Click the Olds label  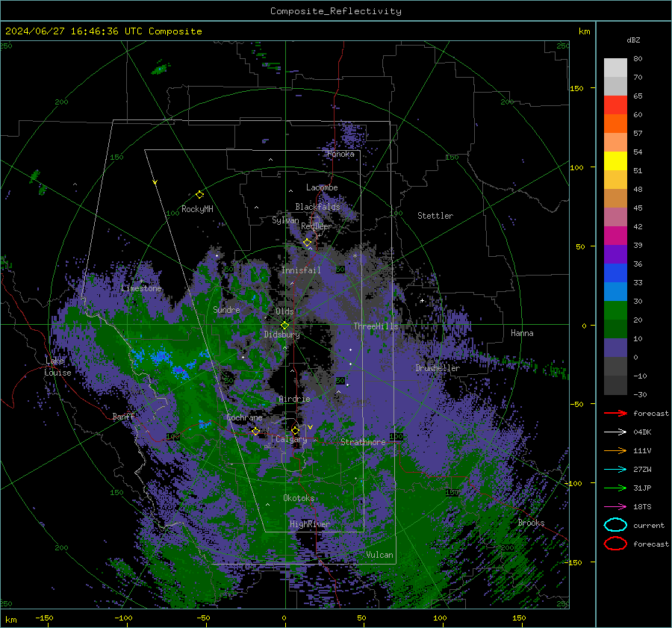[x=284, y=311]
